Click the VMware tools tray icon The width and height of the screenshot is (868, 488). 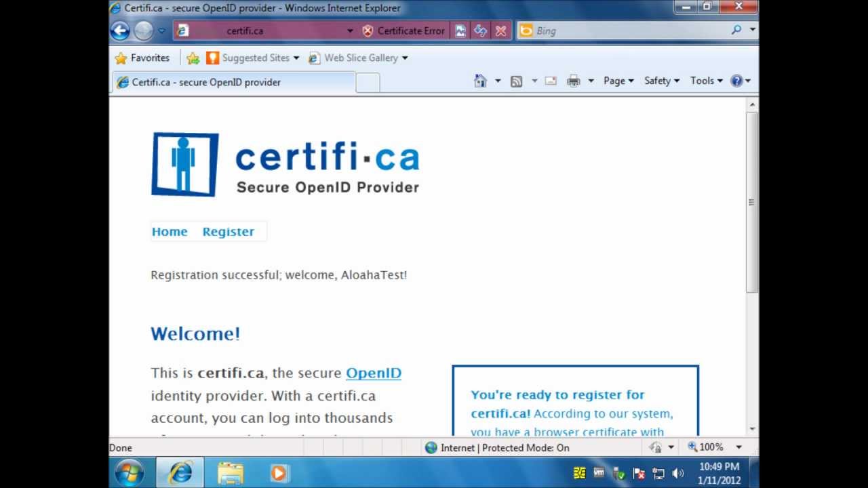click(599, 472)
